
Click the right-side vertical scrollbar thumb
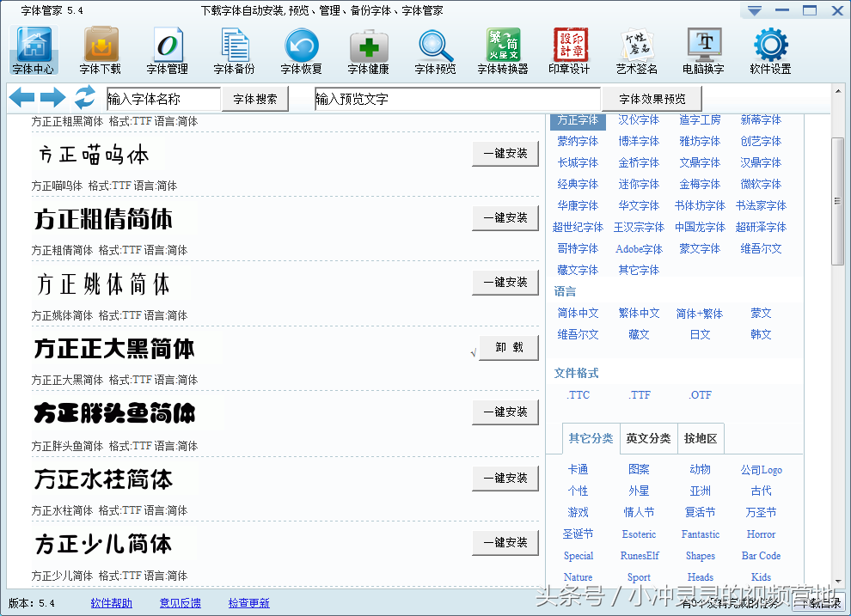point(837,201)
